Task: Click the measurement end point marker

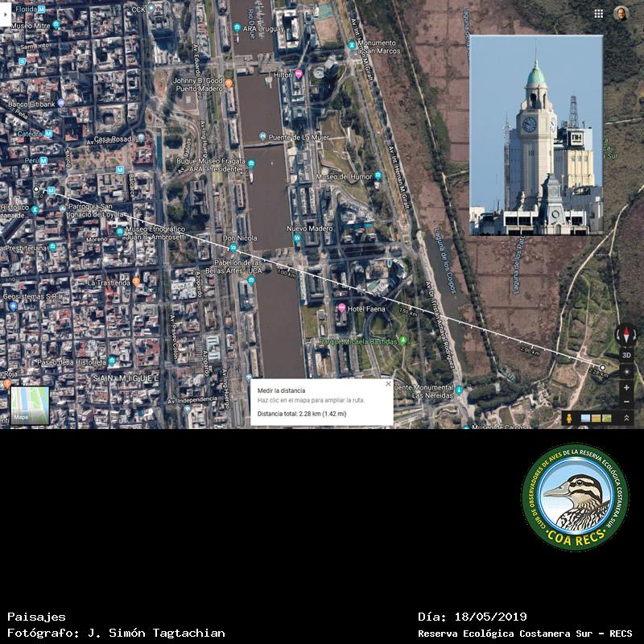Action: pos(602,367)
